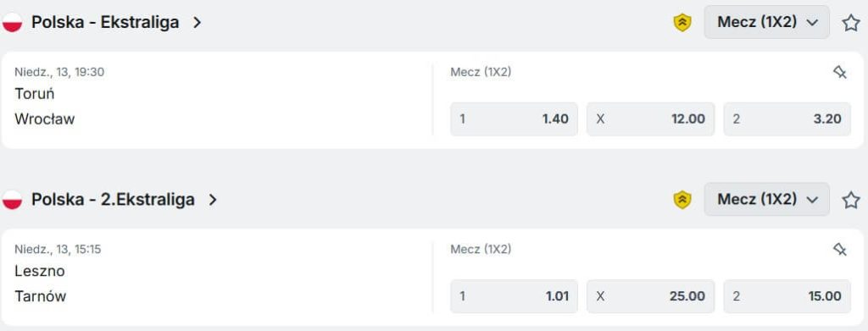The width and height of the screenshot is (868, 331).
Task: Open the Leszno vs Tarnów match details
Action: (217, 278)
